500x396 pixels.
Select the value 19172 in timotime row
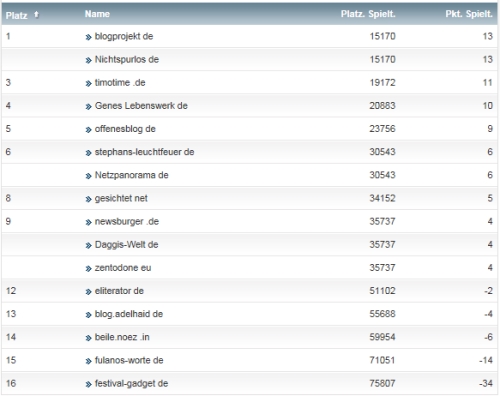pyautogui.click(x=382, y=83)
